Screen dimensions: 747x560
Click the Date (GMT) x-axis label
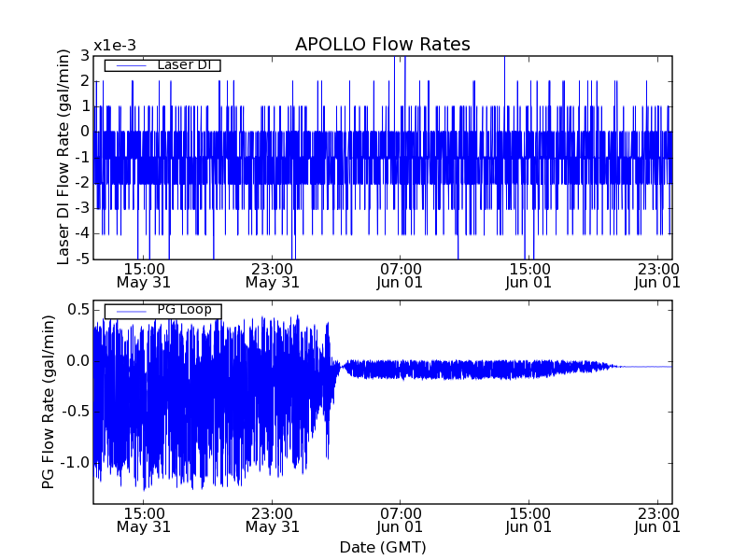click(382, 547)
